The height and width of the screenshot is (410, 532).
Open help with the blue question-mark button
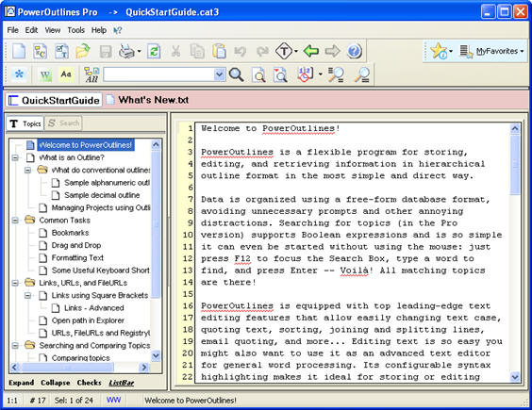coord(355,51)
